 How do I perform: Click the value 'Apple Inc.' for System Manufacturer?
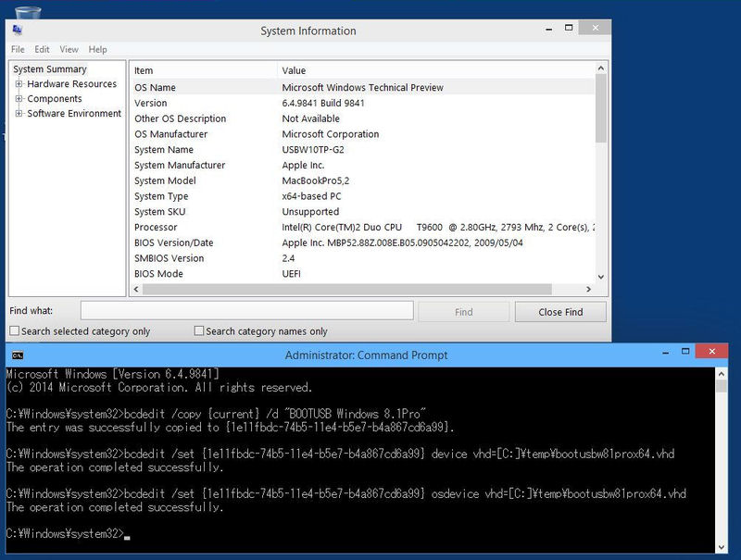pos(303,166)
